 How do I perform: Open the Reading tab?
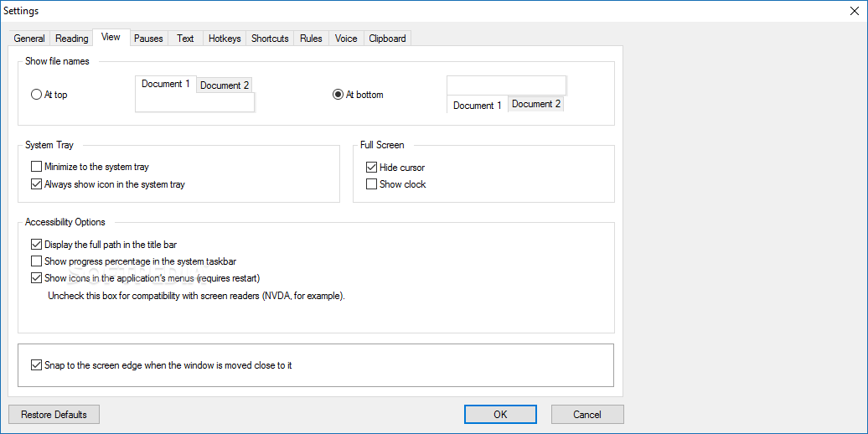(71, 39)
